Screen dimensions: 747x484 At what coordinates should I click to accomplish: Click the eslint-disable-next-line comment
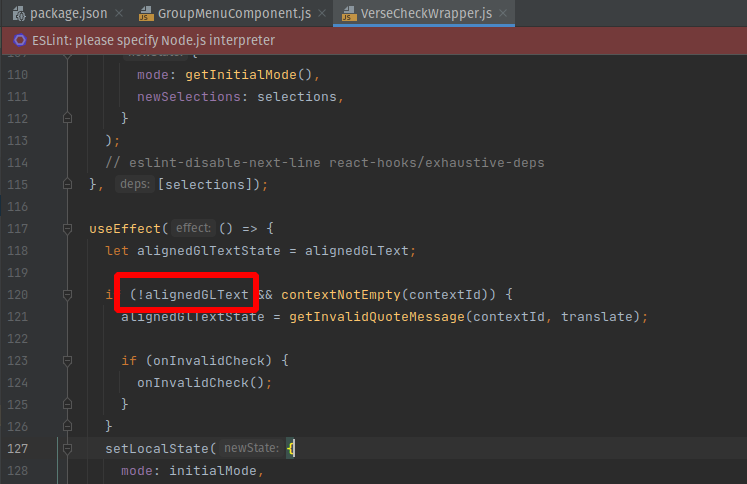pyautogui.click(x=324, y=163)
